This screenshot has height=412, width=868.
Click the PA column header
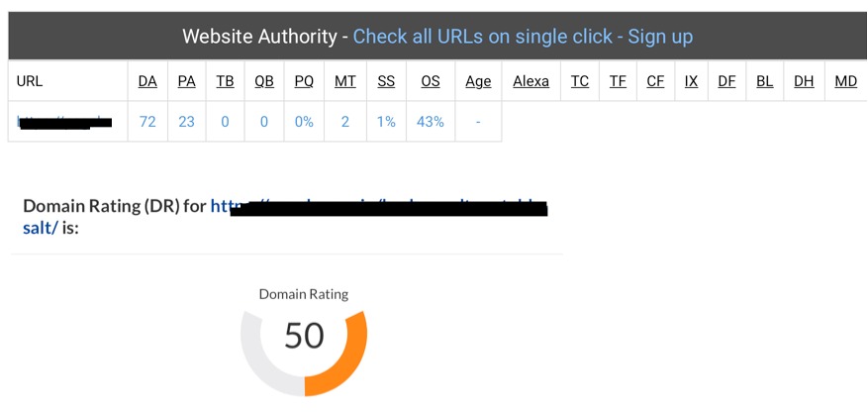(x=186, y=81)
